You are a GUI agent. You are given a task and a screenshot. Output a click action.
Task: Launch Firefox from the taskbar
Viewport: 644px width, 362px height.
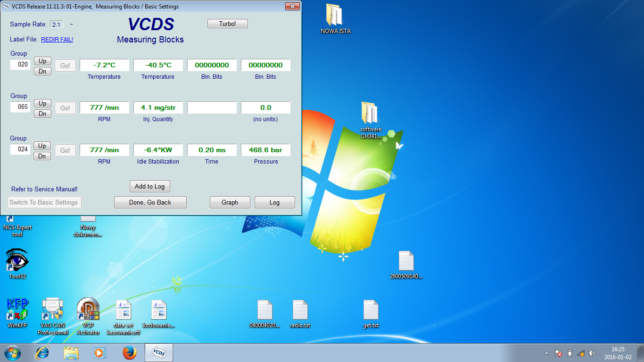129,353
